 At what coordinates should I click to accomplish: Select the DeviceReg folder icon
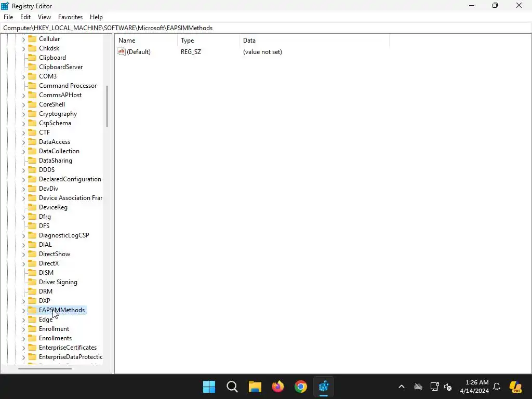(32, 207)
